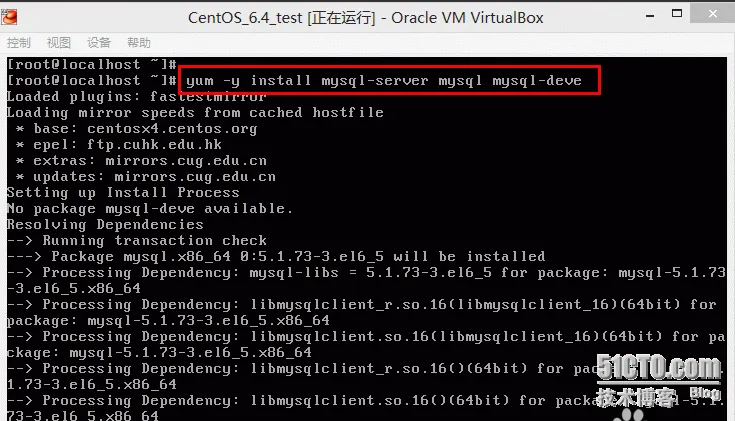735x421 pixels.
Task: Click the VirtualBox icon in title bar
Action: (x=9, y=17)
